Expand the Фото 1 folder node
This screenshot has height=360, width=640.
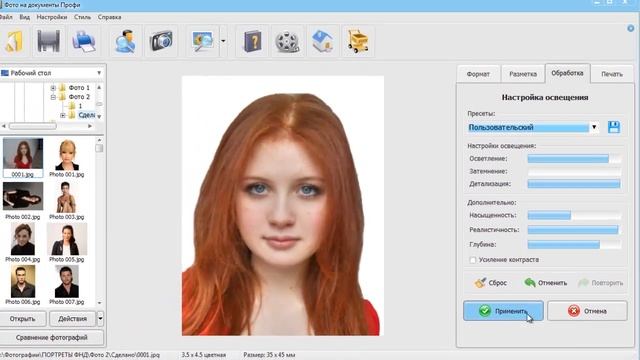53,88
